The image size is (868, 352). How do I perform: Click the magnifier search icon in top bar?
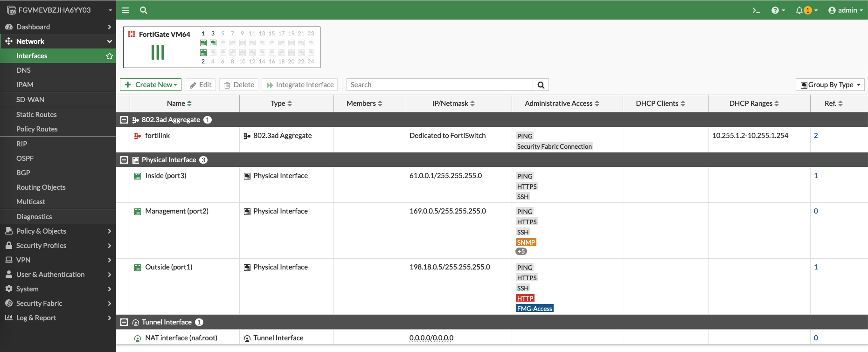coord(144,10)
